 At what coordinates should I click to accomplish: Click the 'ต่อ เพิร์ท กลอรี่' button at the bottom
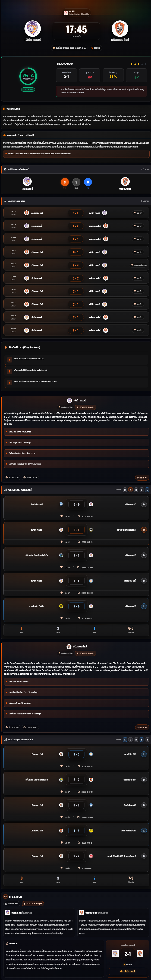(x=127, y=971)
